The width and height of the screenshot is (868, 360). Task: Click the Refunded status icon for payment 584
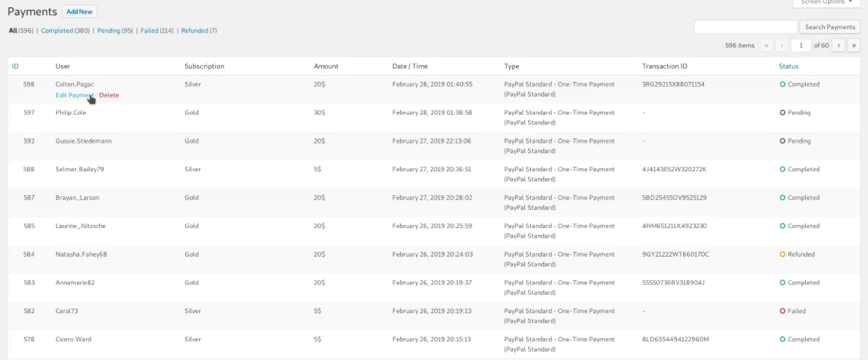click(x=782, y=254)
